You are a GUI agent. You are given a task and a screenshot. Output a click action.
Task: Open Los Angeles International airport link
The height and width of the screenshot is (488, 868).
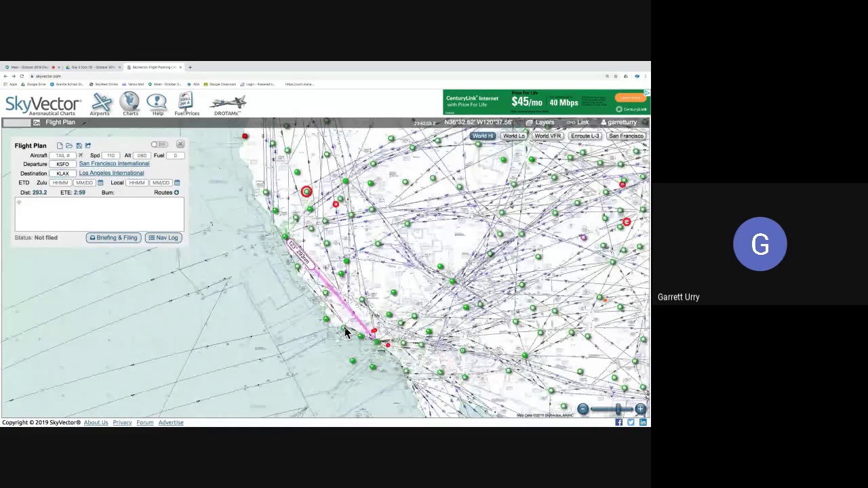111,173
